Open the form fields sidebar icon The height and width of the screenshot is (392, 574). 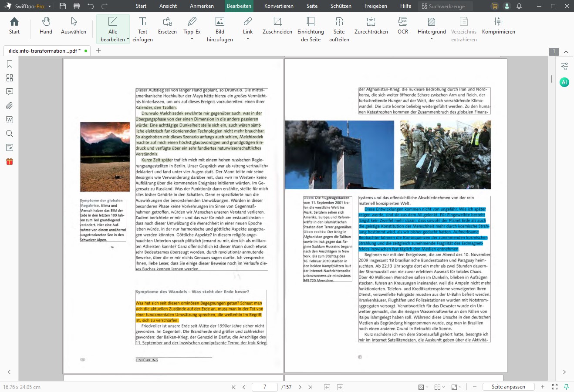10,147
